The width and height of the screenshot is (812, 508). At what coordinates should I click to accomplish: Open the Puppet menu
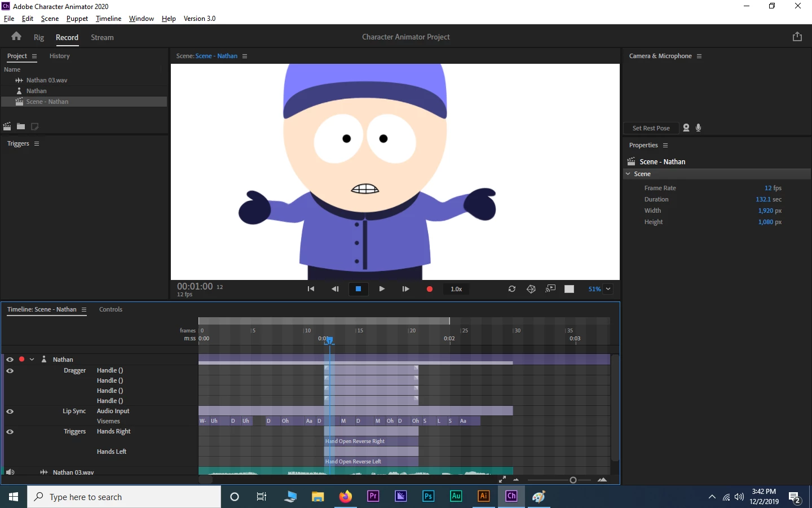click(x=77, y=19)
